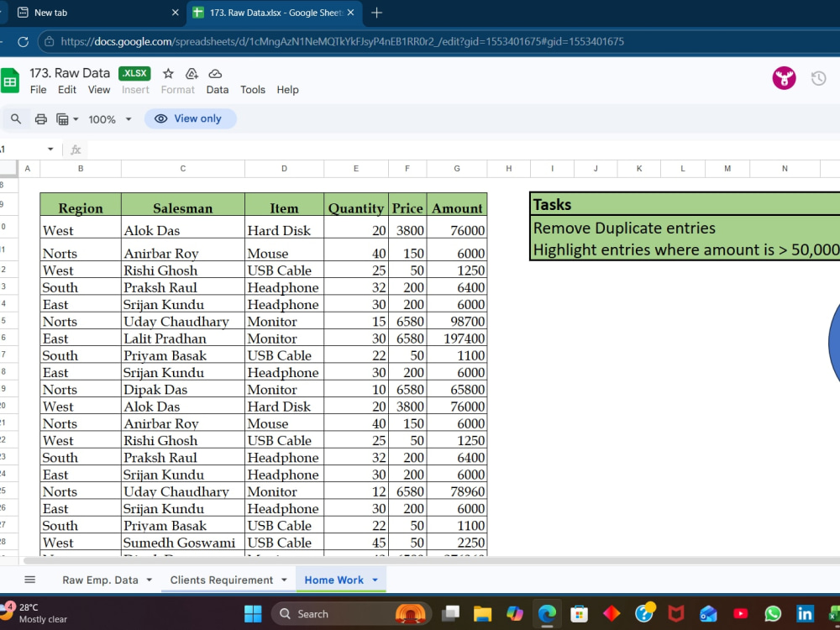Select the Lalit Pradhan cell
Viewport: 840px width, 630px height.
182,339
